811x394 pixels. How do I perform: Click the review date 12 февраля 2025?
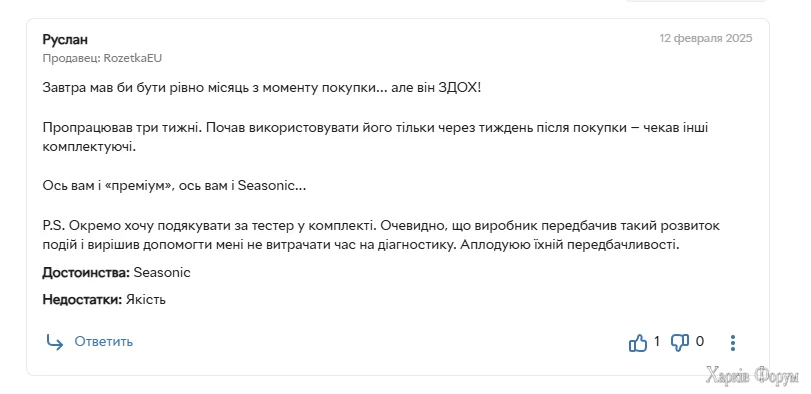coord(705,38)
